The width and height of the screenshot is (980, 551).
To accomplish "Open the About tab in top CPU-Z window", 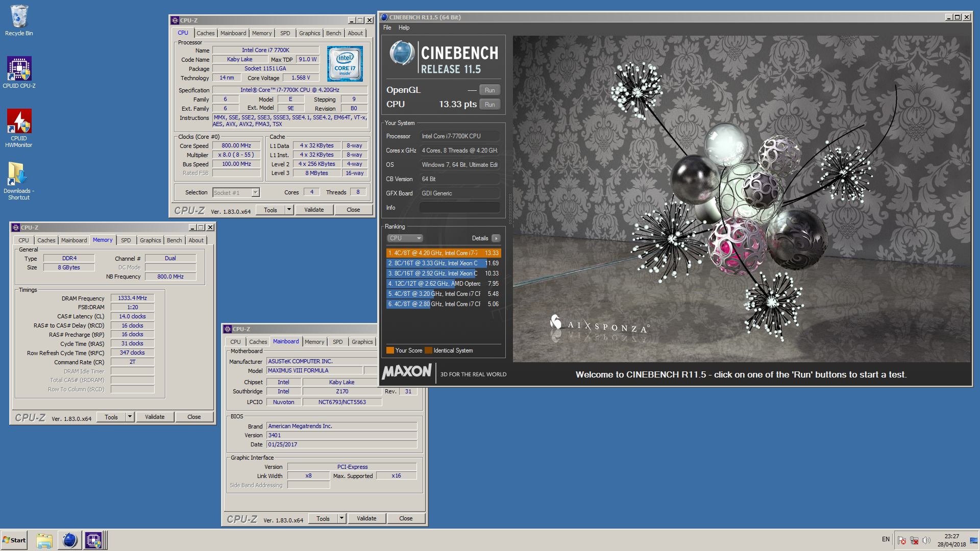I will click(x=355, y=33).
